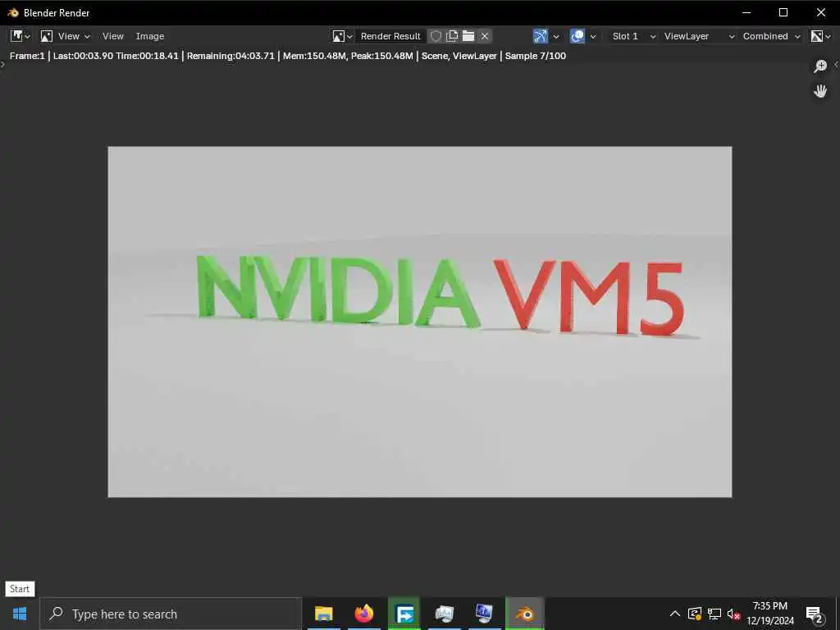The image size is (840, 630).
Task: Expand the left toolbar region arrow
Action: (x=2, y=64)
